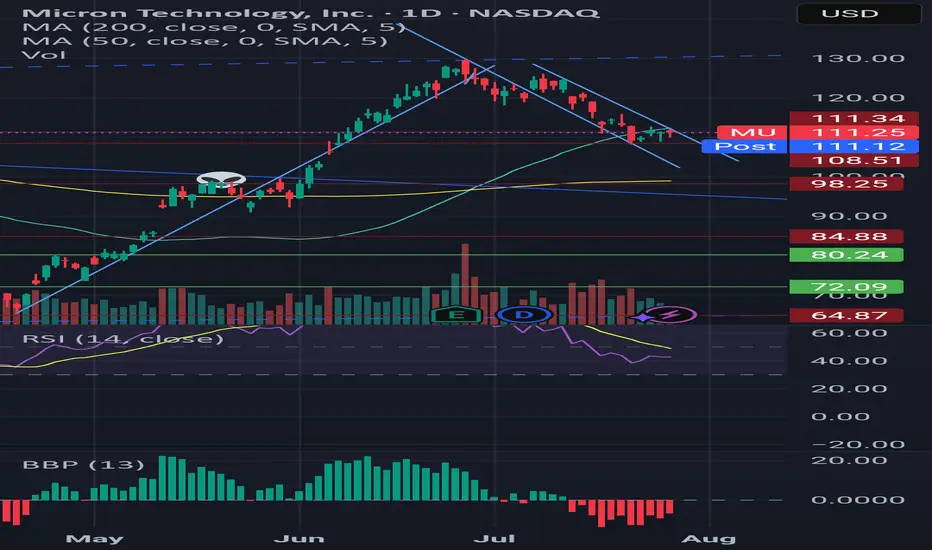The height and width of the screenshot is (550, 932).
Task: Click the dividend D marker icon
Action: coord(524,315)
